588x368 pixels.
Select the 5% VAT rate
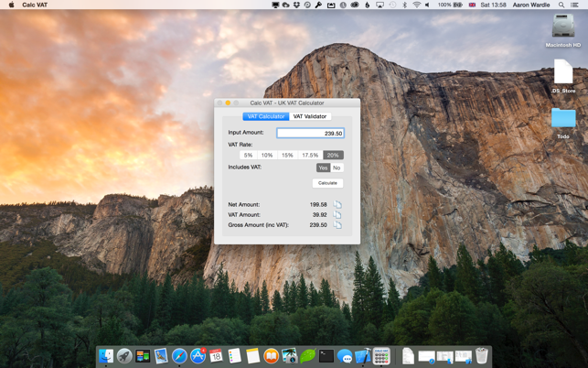248,155
